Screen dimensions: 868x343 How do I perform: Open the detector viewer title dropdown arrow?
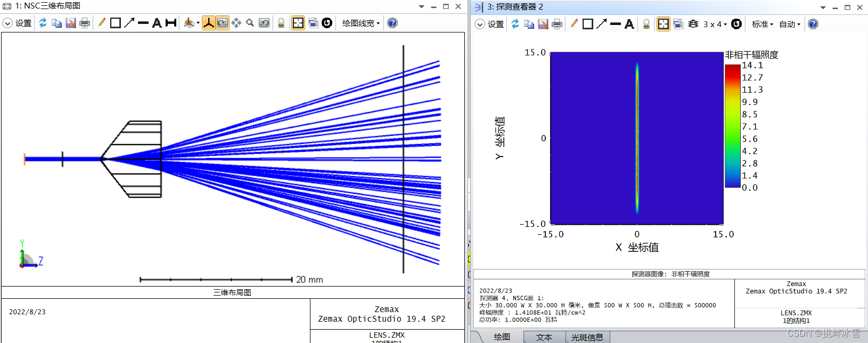[x=823, y=8]
